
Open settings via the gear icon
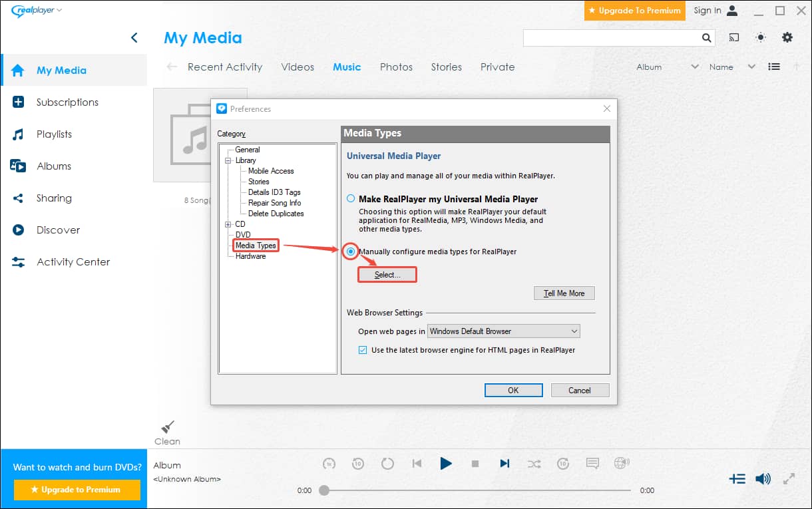coord(787,38)
